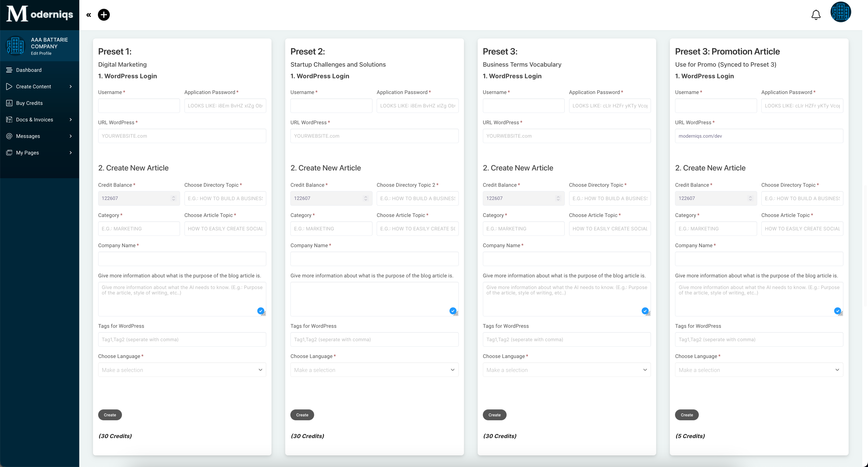Image resolution: width=868 pixels, height=467 pixels.
Task: Click the Buy Credits chart icon
Action: click(9, 103)
